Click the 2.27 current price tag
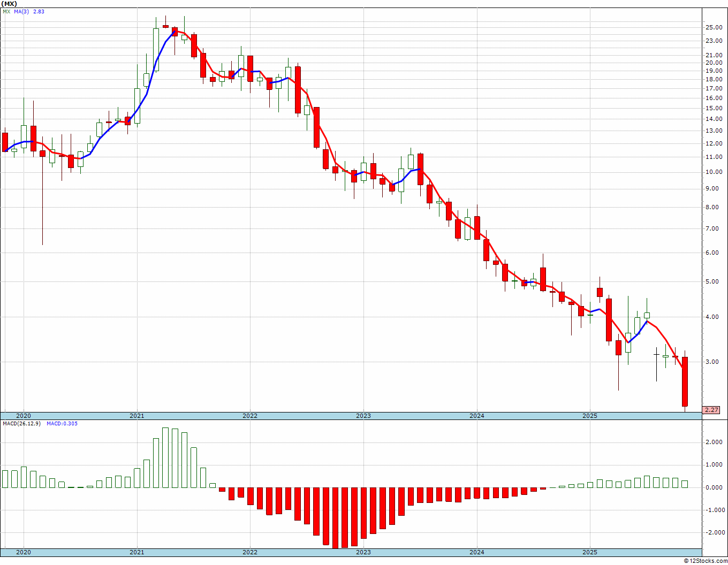The width and height of the screenshot is (728, 565). (x=711, y=410)
